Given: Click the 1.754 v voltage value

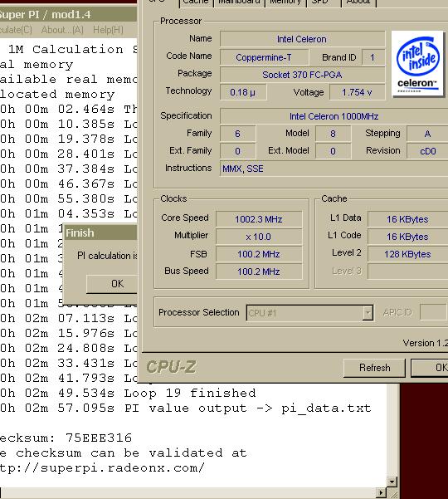Looking at the screenshot, I should pyautogui.click(x=357, y=92).
